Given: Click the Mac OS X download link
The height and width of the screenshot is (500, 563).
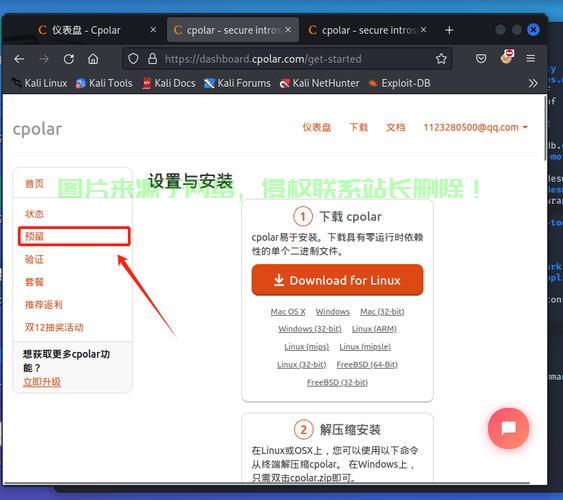Looking at the screenshot, I should pyautogui.click(x=288, y=312).
